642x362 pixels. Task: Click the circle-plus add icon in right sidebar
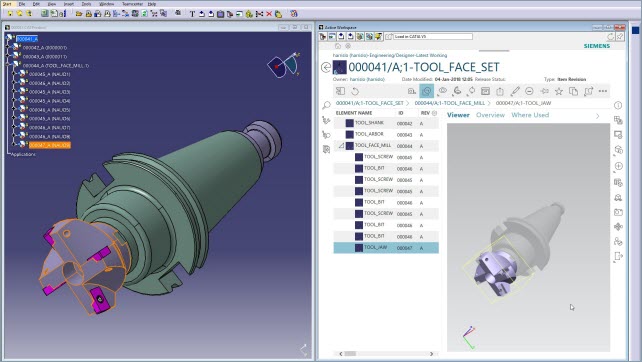pos(619,166)
